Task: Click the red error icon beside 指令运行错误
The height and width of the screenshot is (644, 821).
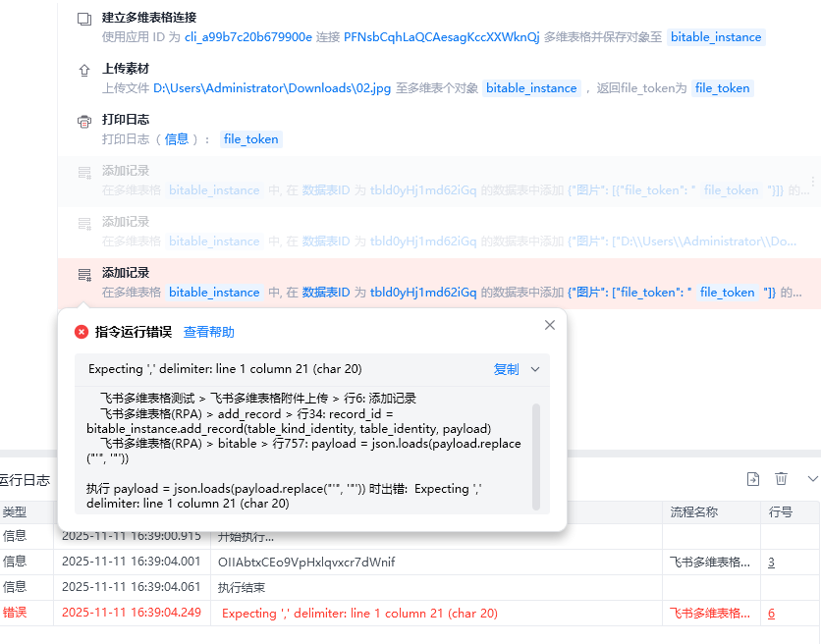Action: click(x=82, y=332)
